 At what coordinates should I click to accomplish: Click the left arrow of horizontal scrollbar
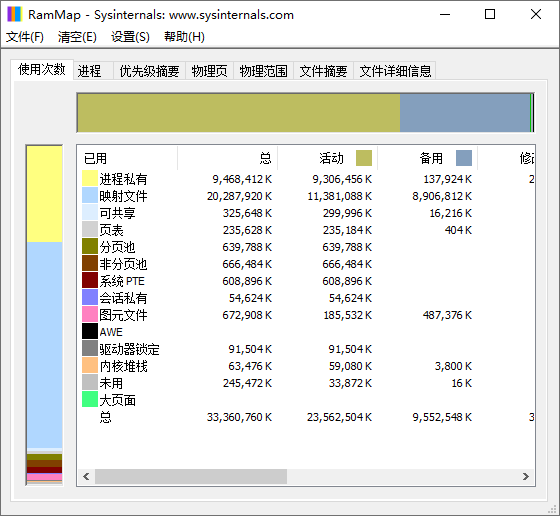point(86,476)
